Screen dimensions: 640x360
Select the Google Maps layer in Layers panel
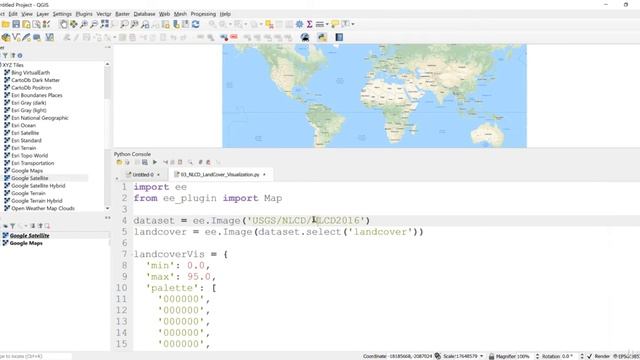[x=26, y=243]
